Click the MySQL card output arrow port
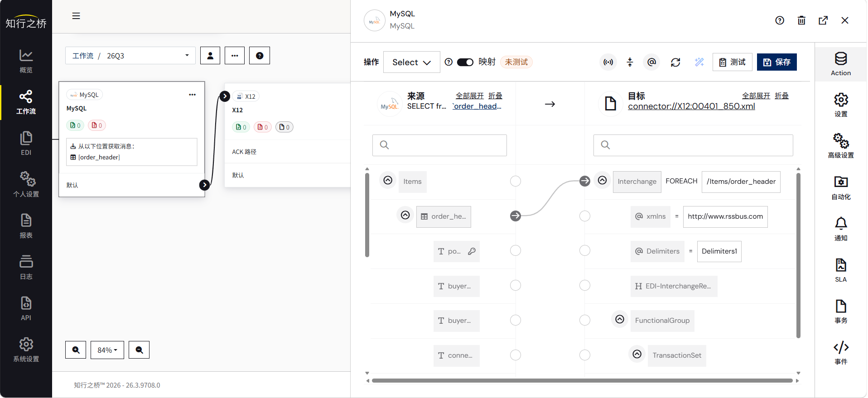Viewport: 868px width, 398px height. (204, 185)
